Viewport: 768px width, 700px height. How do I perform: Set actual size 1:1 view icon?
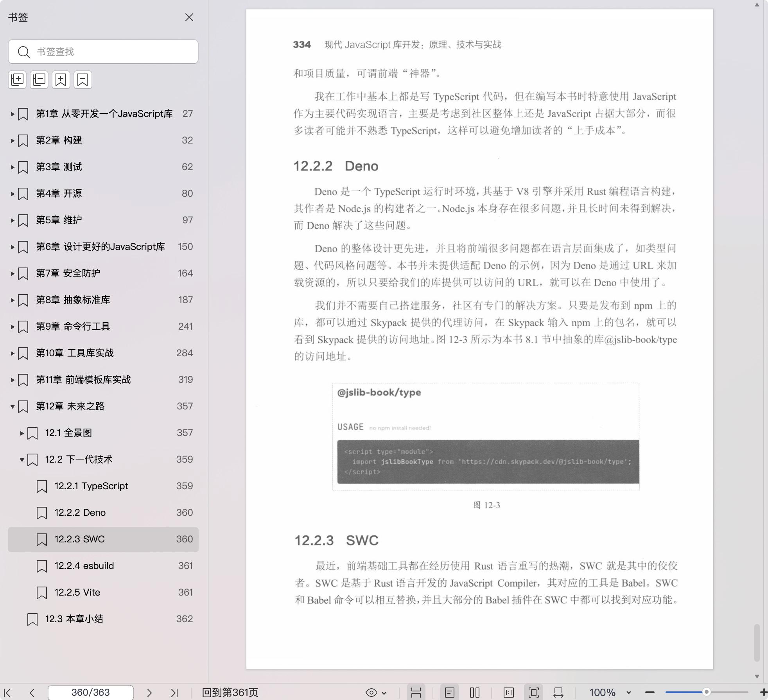click(509, 693)
